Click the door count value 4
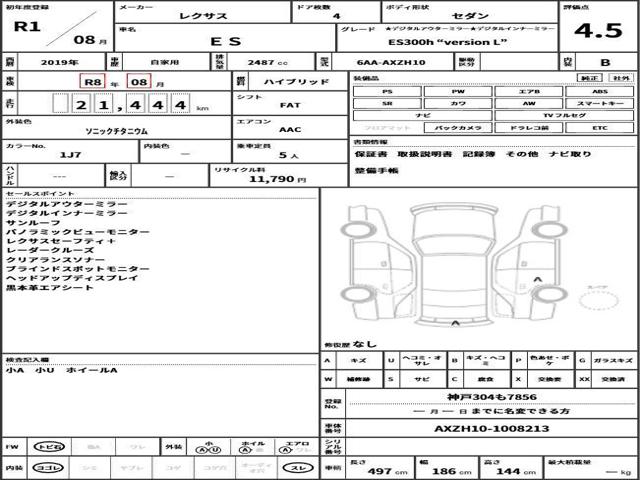Image resolution: width=640 pixels, height=480 pixels. tap(336, 16)
